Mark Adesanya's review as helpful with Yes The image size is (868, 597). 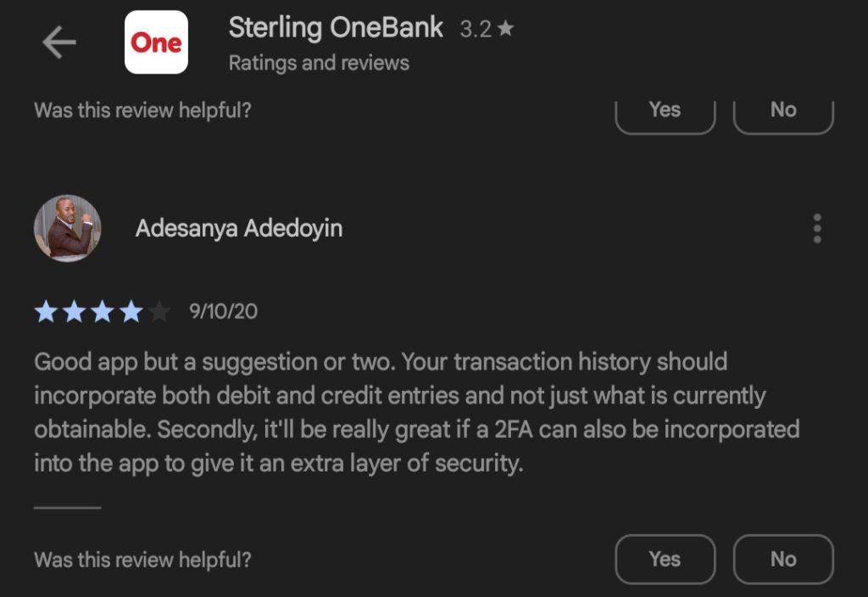coord(665,559)
